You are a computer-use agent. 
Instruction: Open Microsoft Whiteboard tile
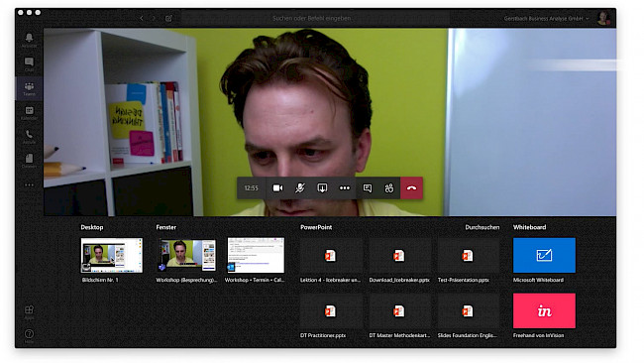[544, 255]
